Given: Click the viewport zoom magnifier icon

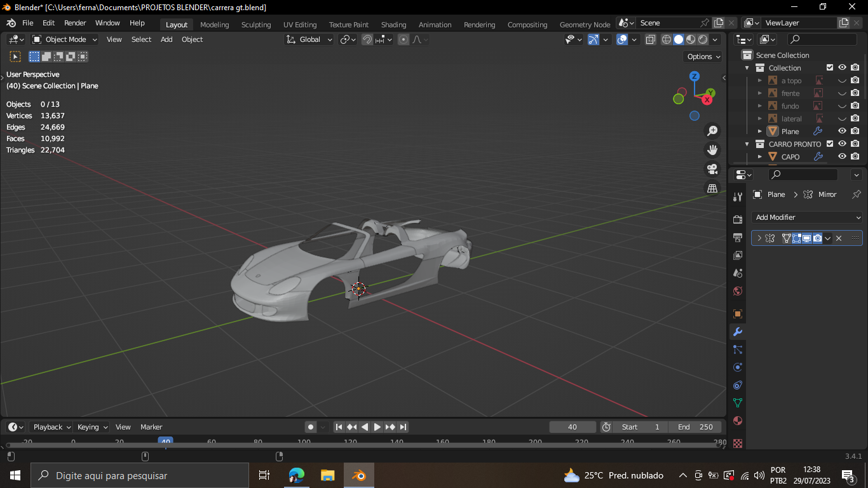Looking at the screenshot, I should pyautogui.click(x=712, y=131).
